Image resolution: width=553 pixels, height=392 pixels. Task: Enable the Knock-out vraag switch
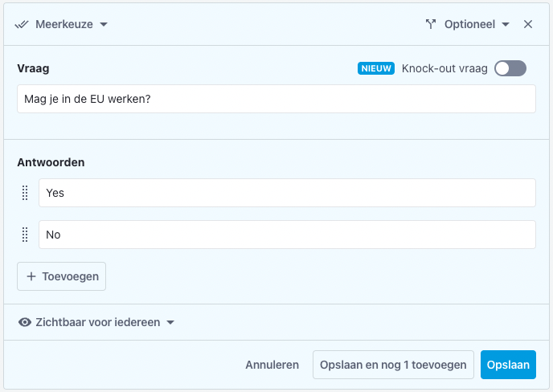pyautogui.click(x=510, y=68)
